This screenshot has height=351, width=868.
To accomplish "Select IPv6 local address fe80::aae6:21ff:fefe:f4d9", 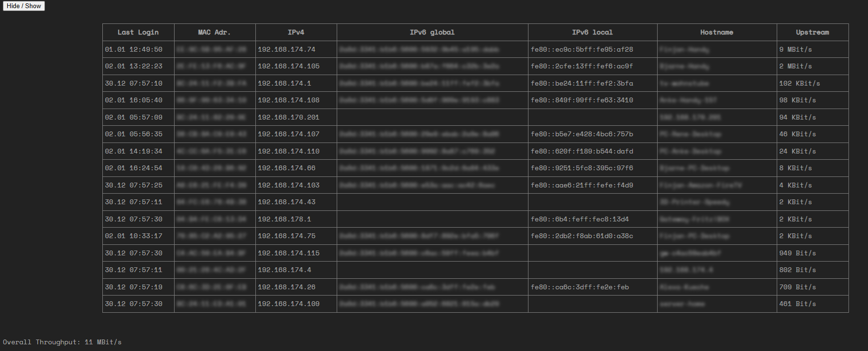I will point(582,185).
